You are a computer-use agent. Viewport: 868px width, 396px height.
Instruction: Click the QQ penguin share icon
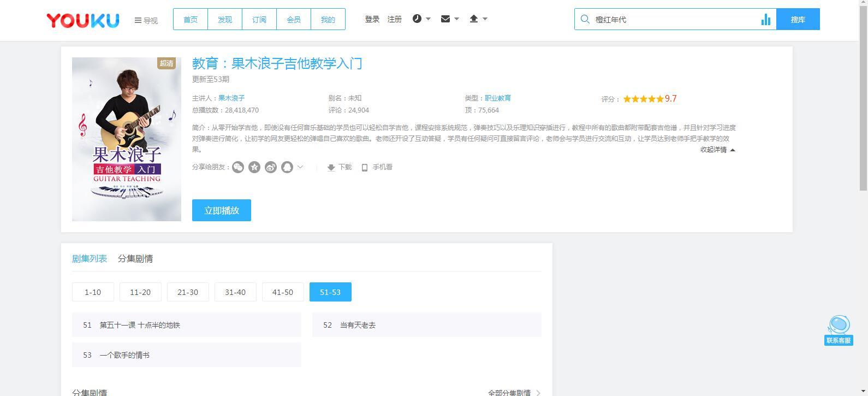click(x=287, y=167)
